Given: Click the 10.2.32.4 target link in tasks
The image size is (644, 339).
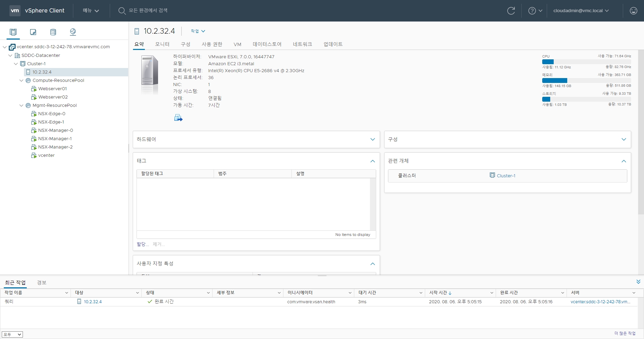Looking at the screenshot, I should [x=93, y=302].
